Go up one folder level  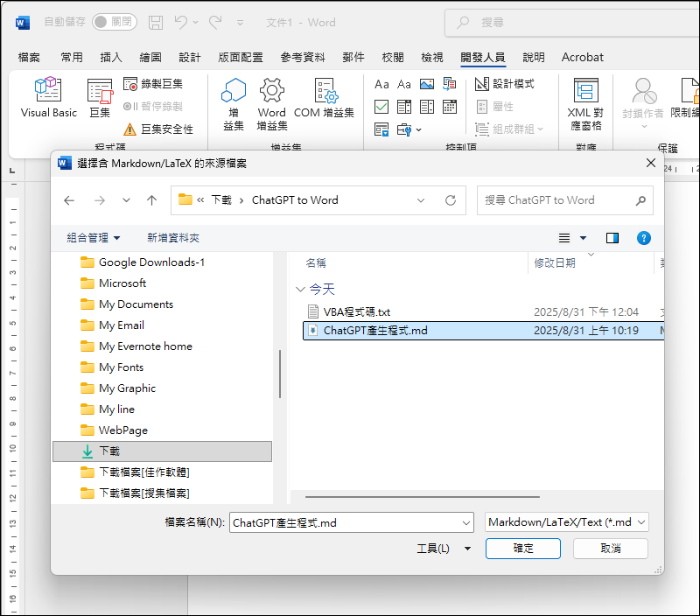tap(151, 200)
